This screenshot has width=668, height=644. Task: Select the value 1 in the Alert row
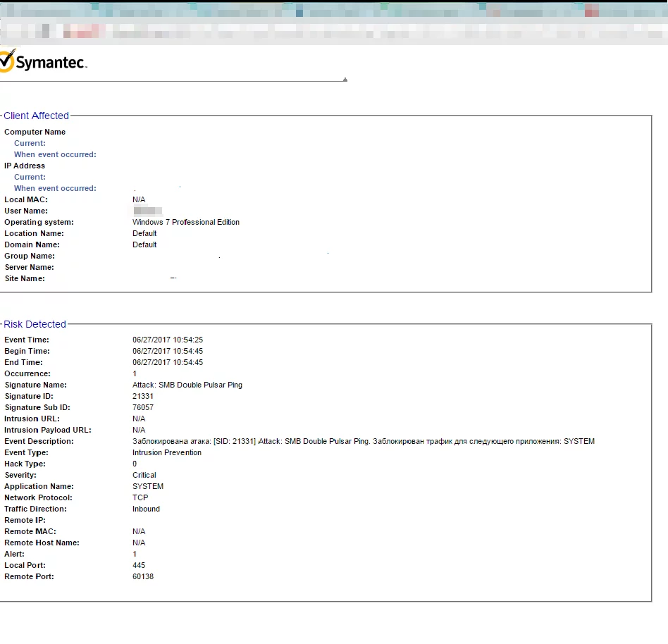click(x=135, y=554)
